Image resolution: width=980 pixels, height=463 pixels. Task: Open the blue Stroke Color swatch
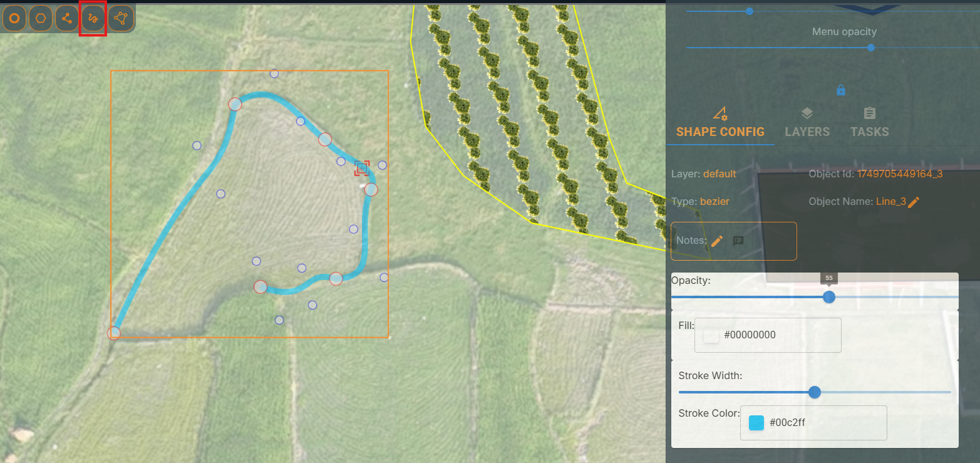coord(756,423)
